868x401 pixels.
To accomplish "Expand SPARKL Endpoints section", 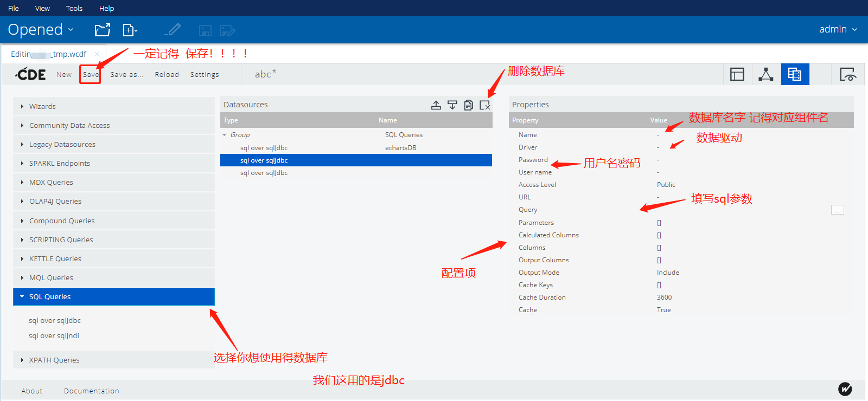I will (x=114, y=163).
